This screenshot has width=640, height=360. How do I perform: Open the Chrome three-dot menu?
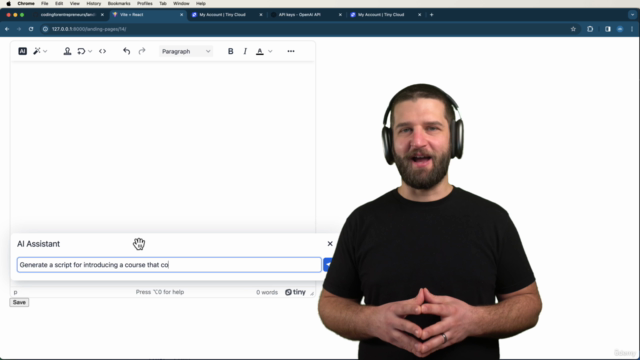click(632, 29)
